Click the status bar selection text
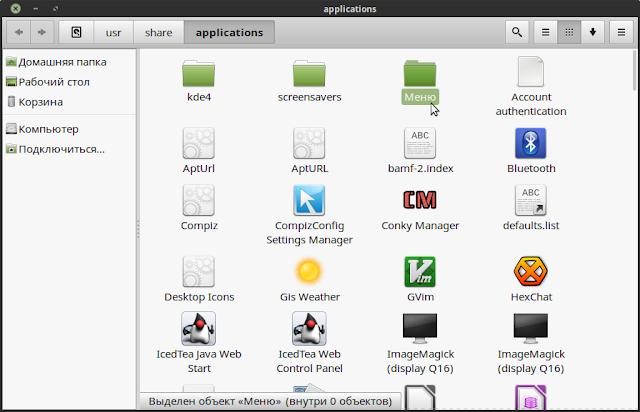The width and height of the screenshot is (640, 412). tap(270, 401)
